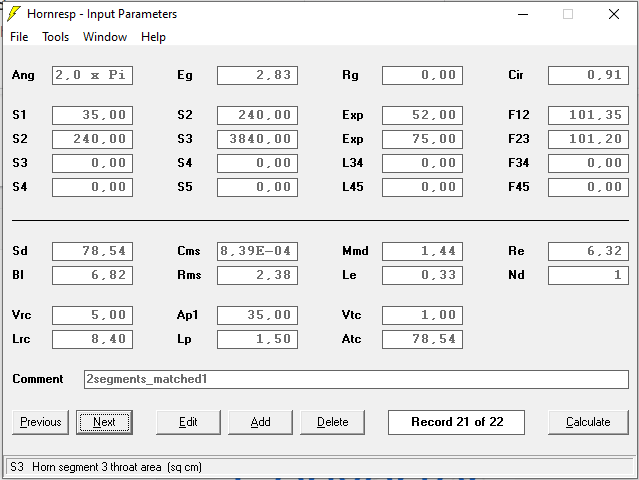
Task: Select the Cir field showing 0,91
Action: 588,75
